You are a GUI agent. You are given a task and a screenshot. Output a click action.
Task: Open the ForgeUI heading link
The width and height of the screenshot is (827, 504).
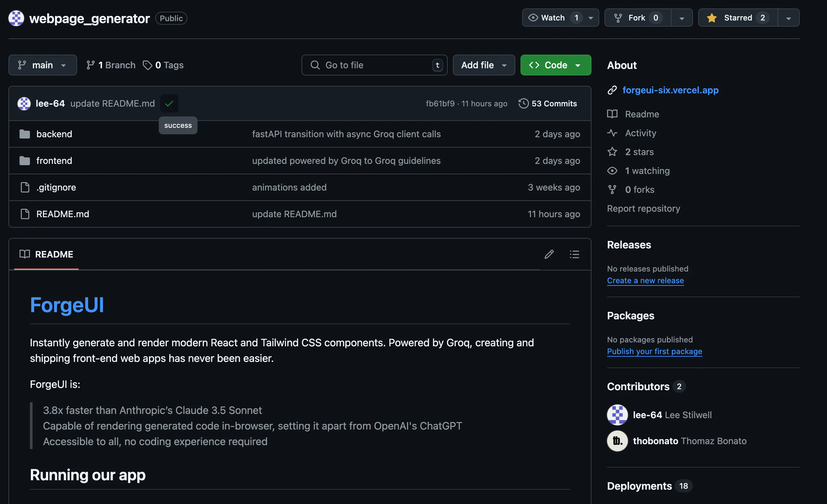click(67, 305)
